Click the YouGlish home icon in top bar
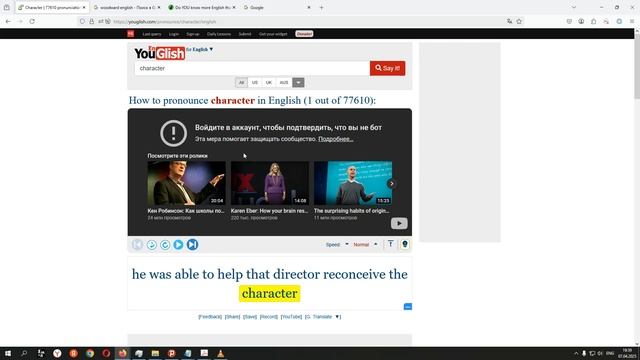 pyautogui.click(x=131, y=34)
